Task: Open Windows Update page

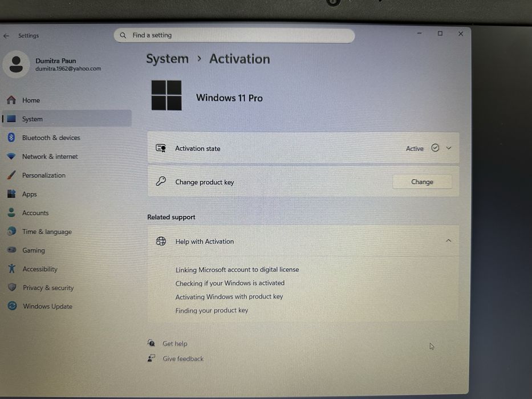Action: click(67, 306)
